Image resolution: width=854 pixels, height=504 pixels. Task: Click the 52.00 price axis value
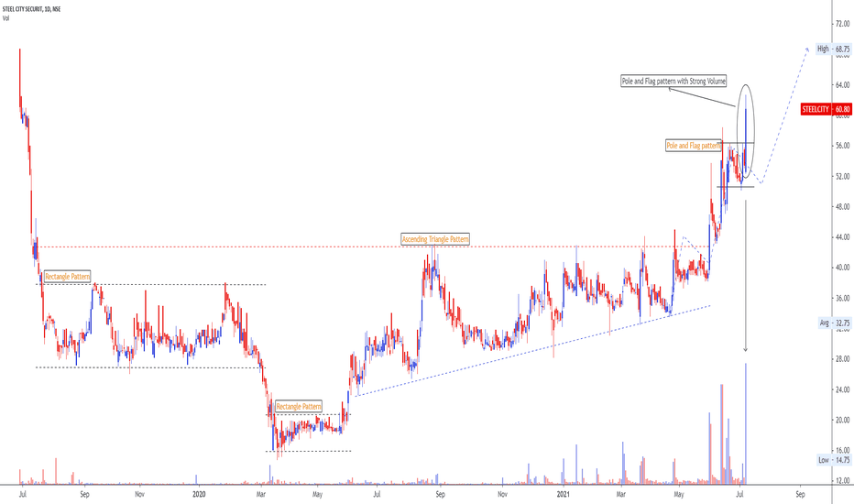pyautogui.click(x=842, y=177)
